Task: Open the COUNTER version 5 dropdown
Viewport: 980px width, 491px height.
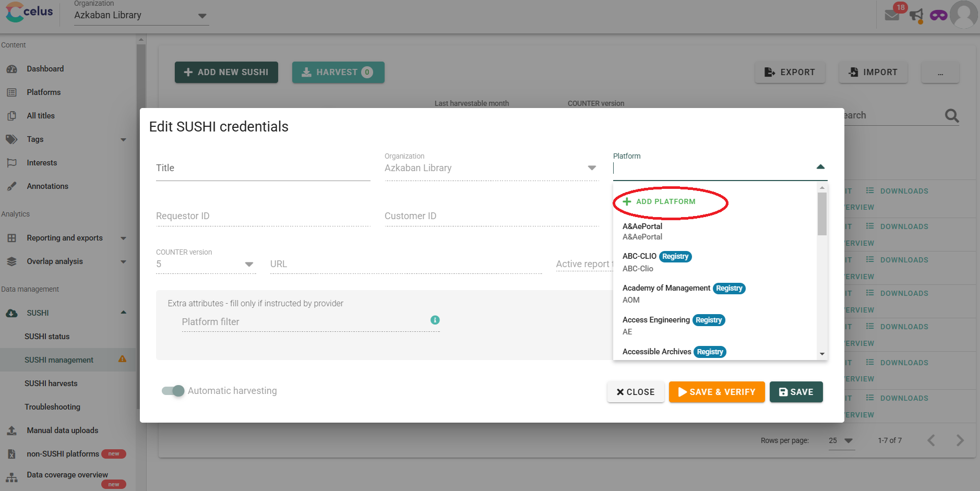Action: [x=206, y=264]
